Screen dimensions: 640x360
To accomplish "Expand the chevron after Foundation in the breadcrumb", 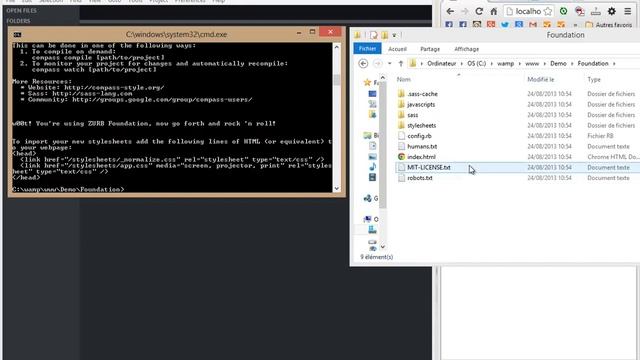I will [x=614, y=64].
